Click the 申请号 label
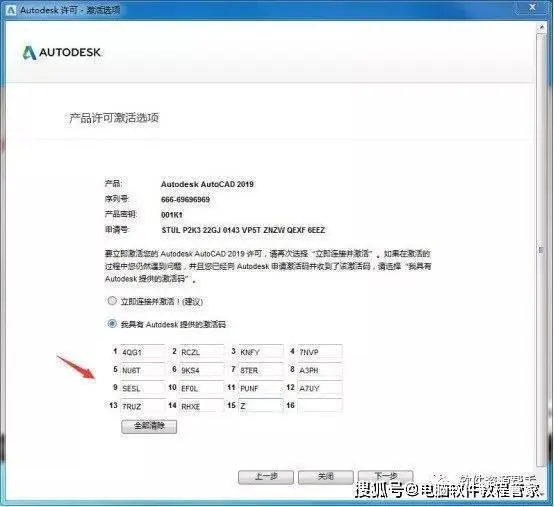 click(117, 230)
